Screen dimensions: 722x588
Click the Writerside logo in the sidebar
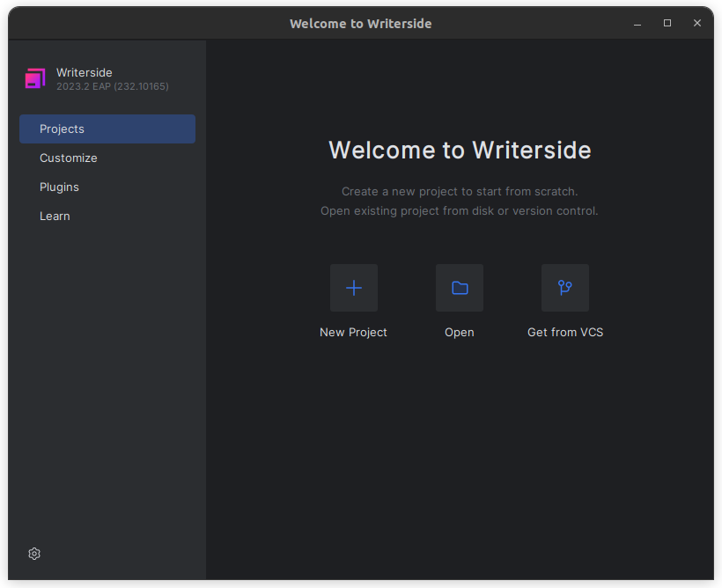click(x=35, y=78)
